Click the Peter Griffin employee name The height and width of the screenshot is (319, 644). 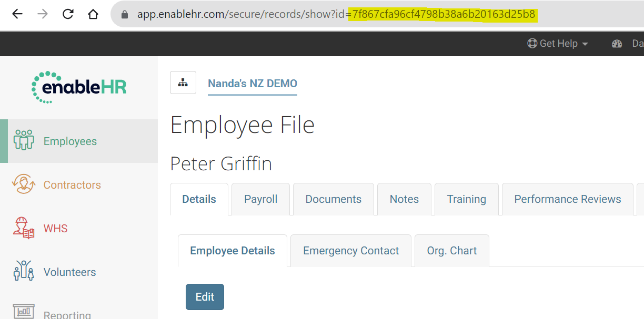tap(221, 164)
